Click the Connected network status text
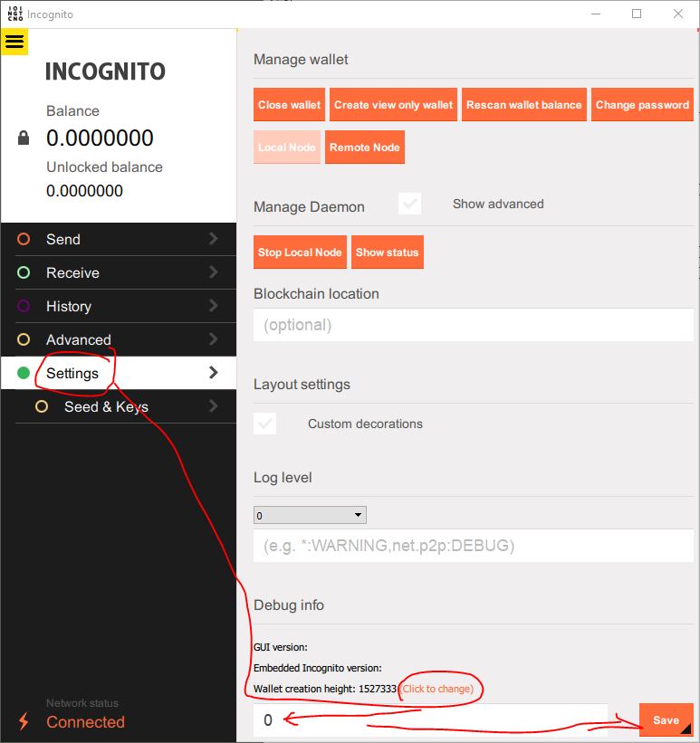The image size is (700, 743). click(x=85, y=721)
